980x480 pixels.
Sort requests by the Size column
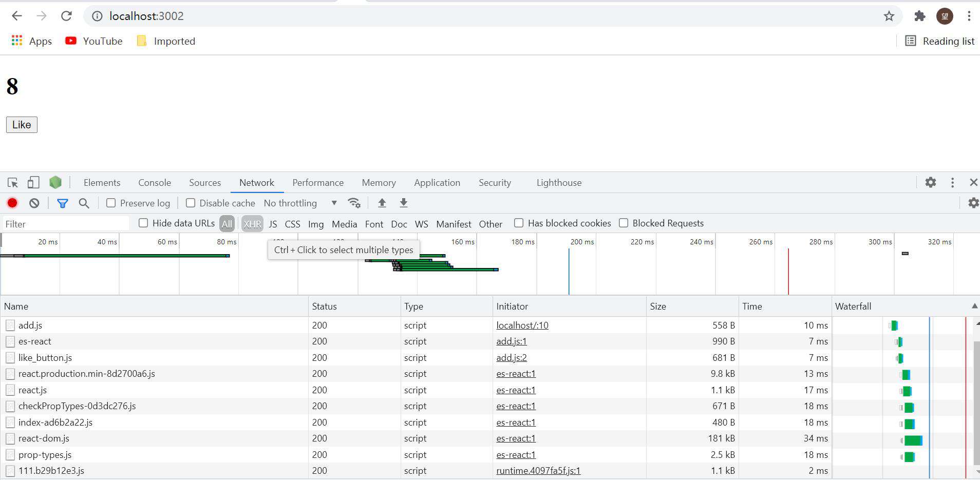[x=692, y=306]
